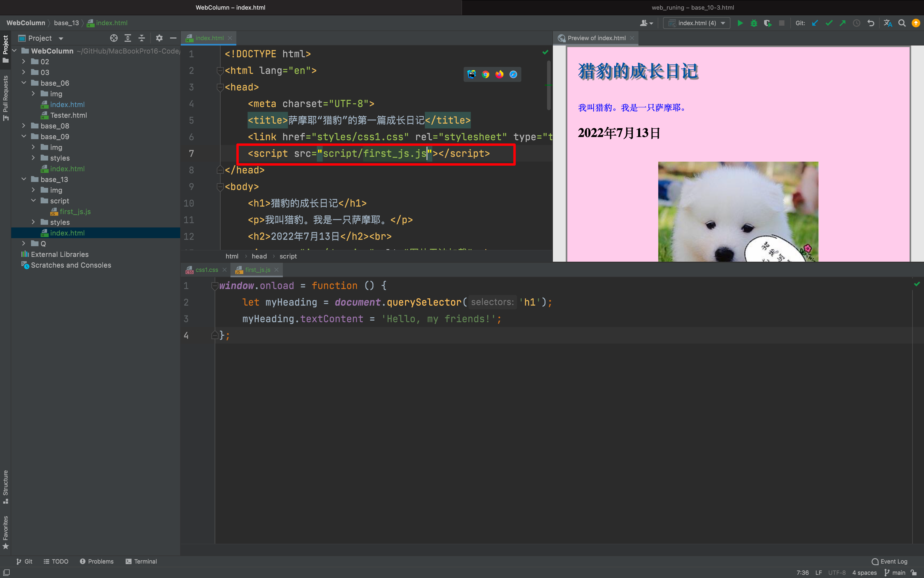Commit changes with Git checkmark
Image resolution: width=924 pixels, height=578 pixels.
coord(829,23)
